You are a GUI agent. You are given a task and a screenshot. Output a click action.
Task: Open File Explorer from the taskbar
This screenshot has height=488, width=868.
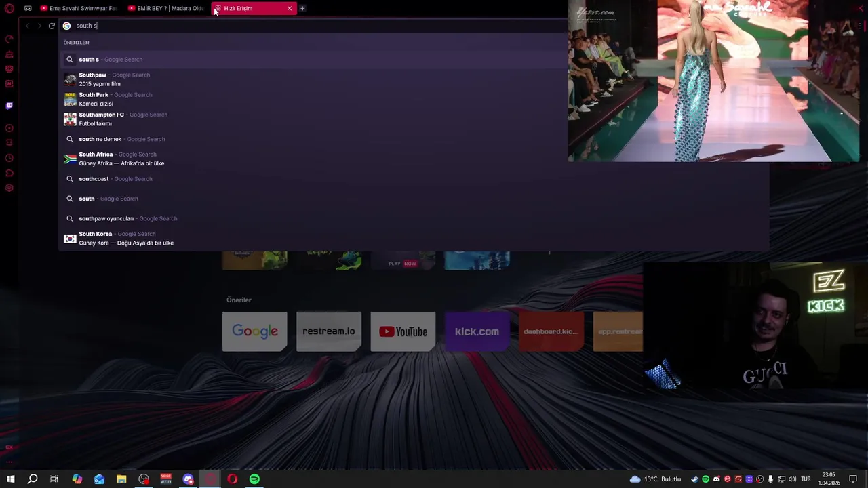click(121, 479)
